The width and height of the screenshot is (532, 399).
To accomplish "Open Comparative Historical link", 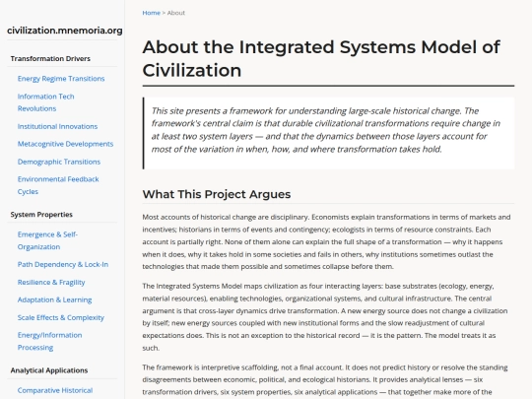I will click(x=55, y=390).
